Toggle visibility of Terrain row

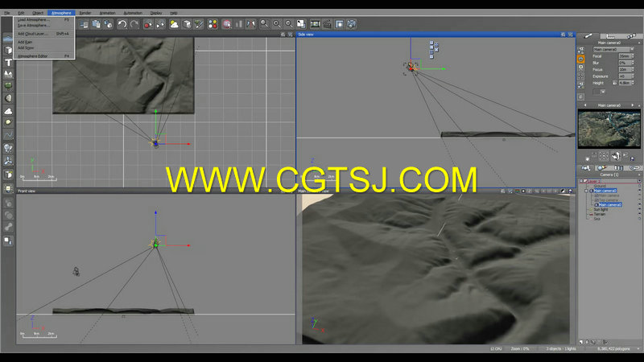[x=639, y=214]
